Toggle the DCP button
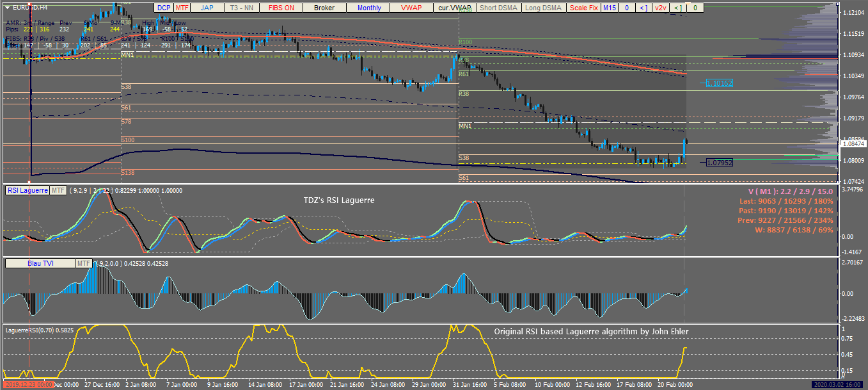The width and height of the screenshot is (868, 390). pyautogui.click(x=164, y=8)
